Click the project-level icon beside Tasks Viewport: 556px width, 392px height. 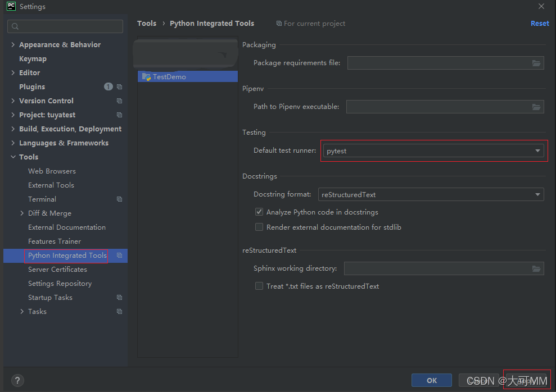(120, 312)
